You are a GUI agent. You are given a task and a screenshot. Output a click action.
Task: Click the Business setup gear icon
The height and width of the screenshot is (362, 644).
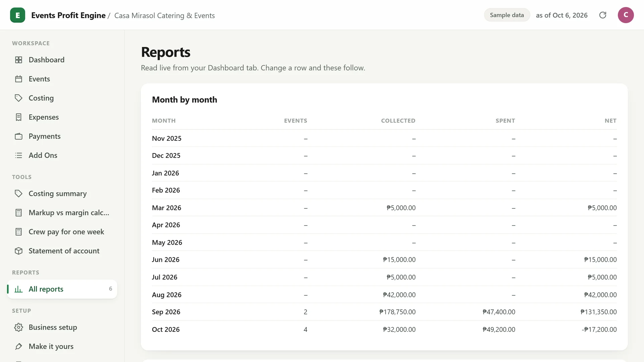click(19, 327)
